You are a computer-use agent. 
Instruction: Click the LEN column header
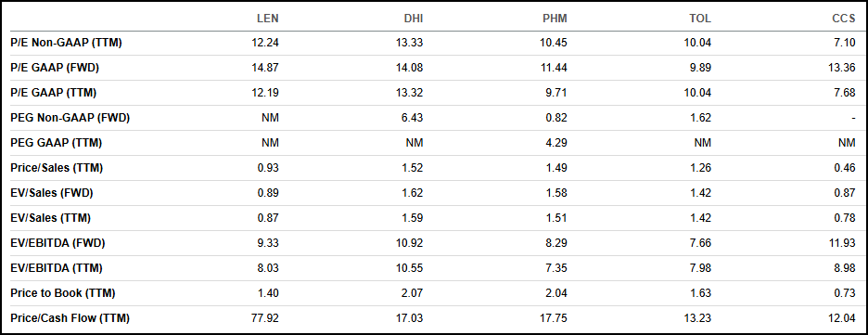point(268,19)
